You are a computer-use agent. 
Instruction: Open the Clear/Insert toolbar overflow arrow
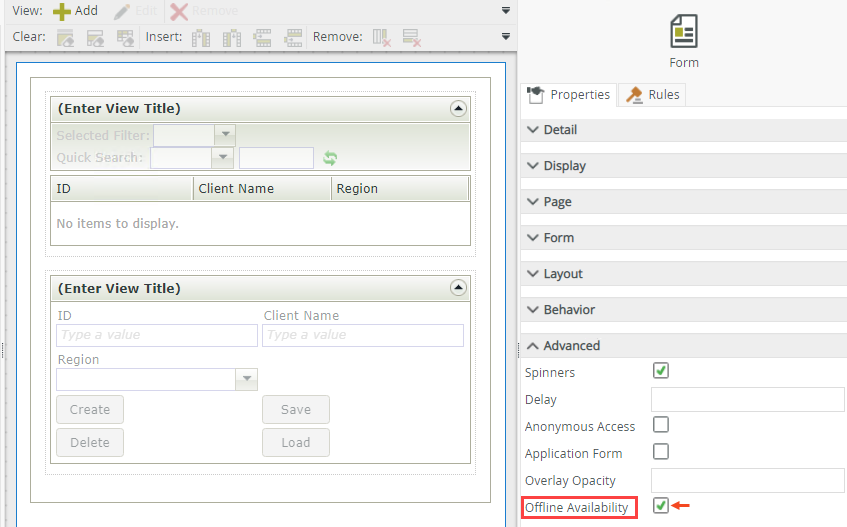tap(506, 36)
